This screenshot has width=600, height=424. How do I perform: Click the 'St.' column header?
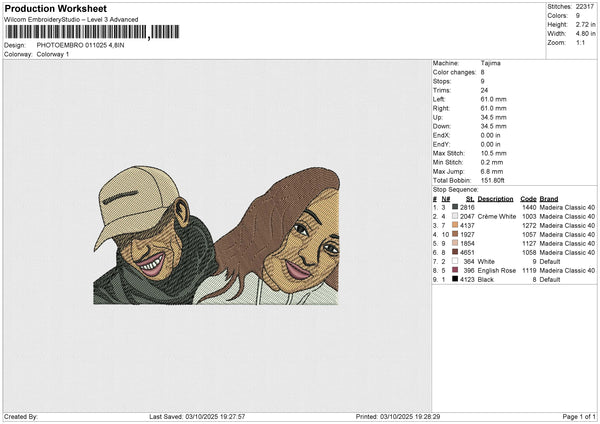(470, 199)
